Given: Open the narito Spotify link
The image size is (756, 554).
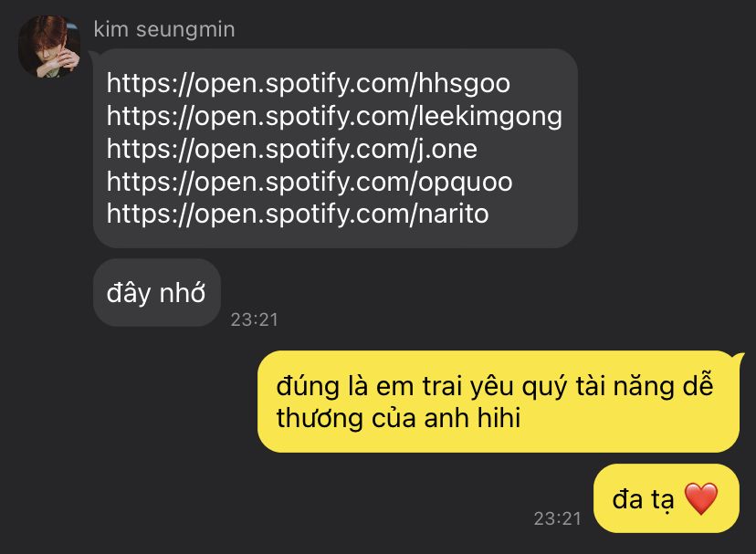Looking at the screenshot, I should tap(298, 214).
